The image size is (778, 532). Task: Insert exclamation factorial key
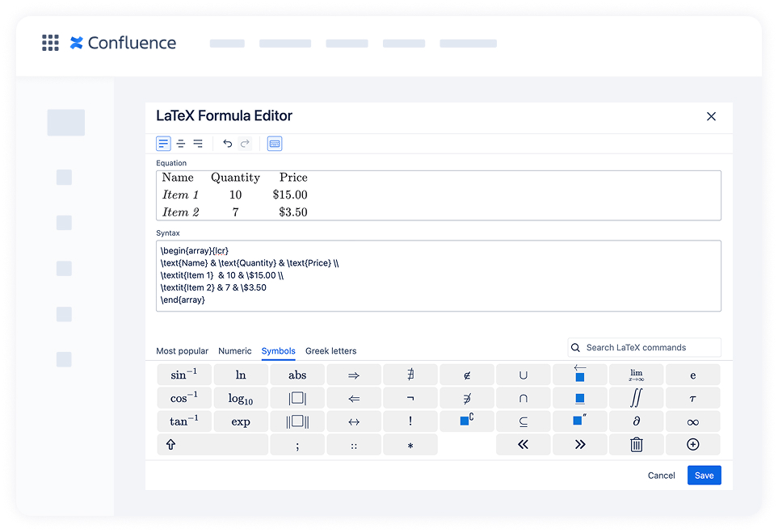(410, 421)
